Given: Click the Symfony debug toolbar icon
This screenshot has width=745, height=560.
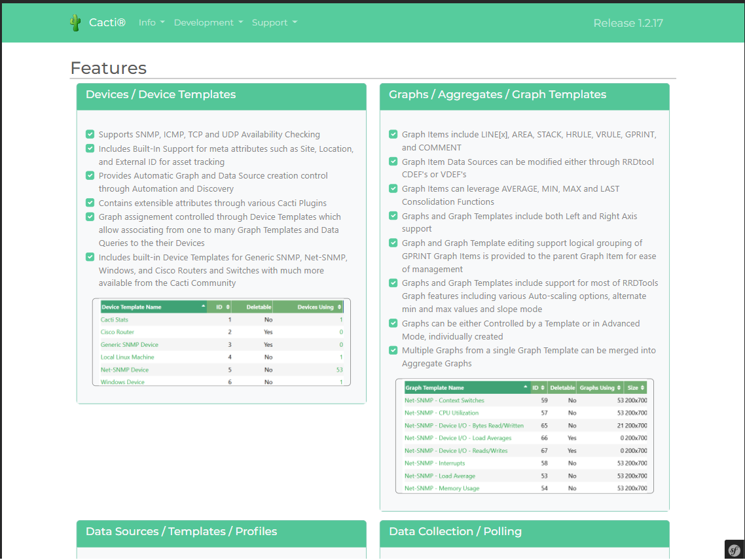Looking at the screenshot, I should pyautogui.click(x=734, y=550).
